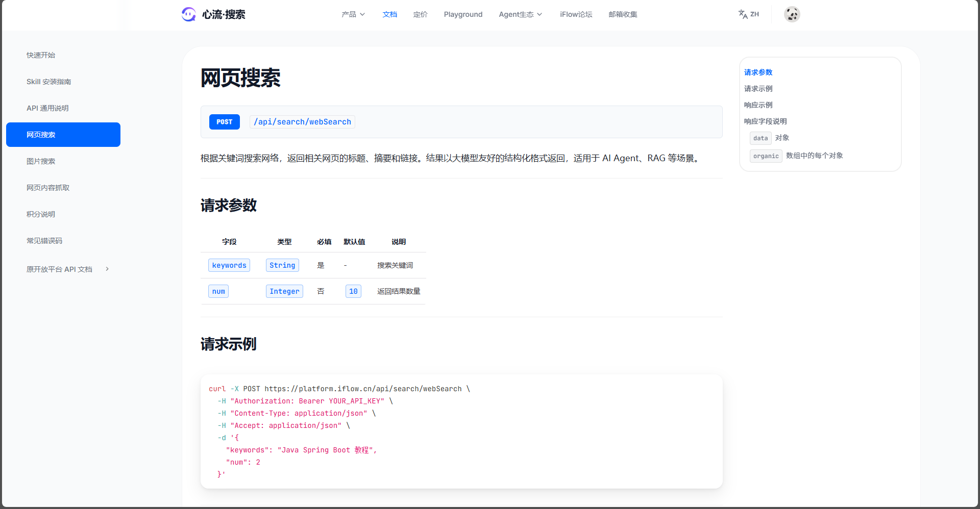Switch to the 文档 nav tab
Viewport: 980px width, 509px height.
389,14
